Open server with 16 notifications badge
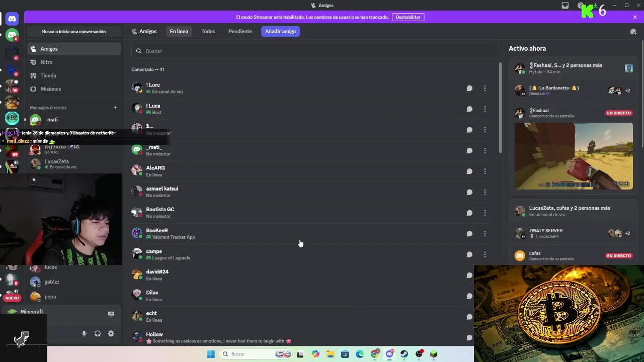Screen dimensions: 644x362 coord(12,85)
